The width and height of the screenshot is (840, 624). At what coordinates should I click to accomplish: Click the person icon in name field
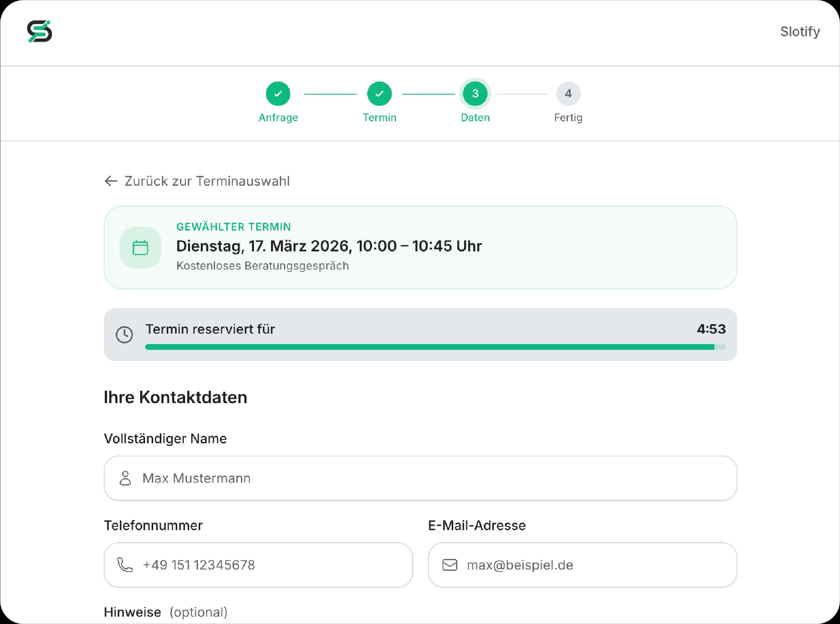tap(125, 478)
